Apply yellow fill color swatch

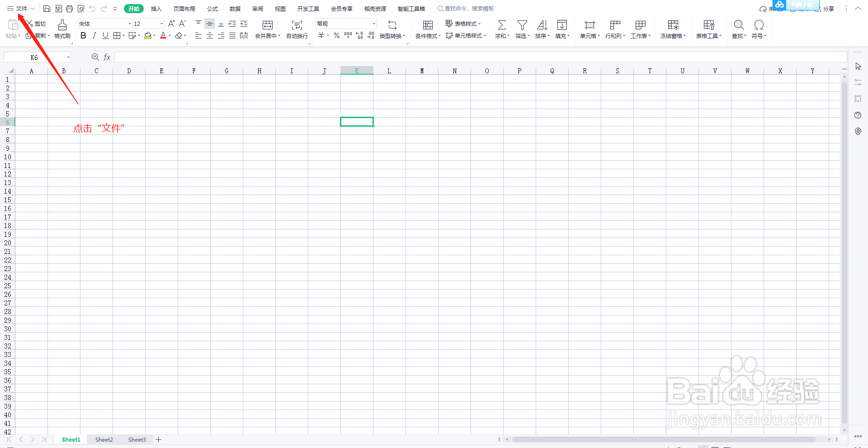(x=147, y=35)
